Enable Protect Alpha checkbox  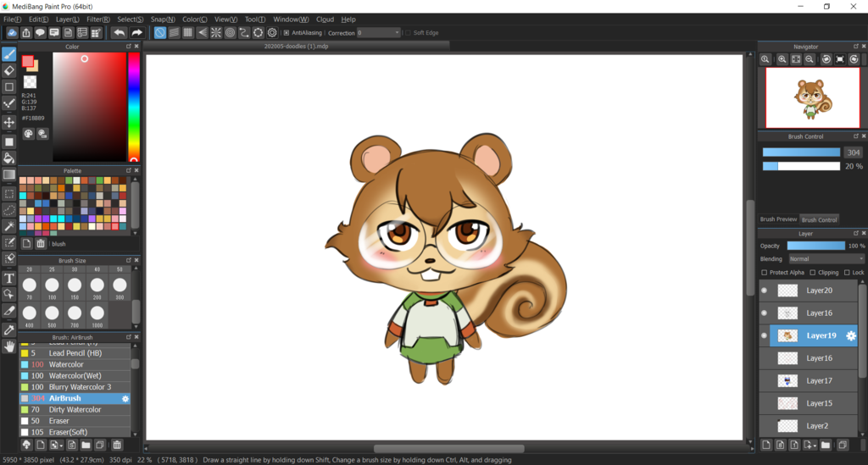point(765,273)
